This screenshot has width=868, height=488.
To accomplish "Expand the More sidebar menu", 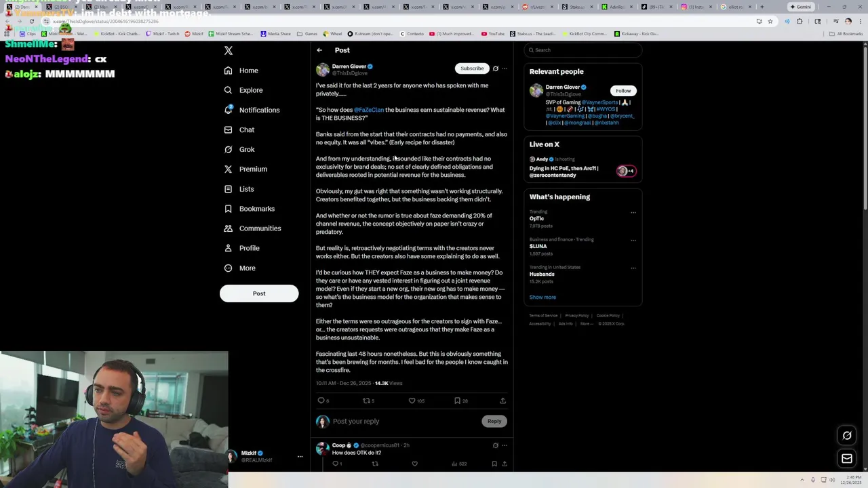I will pyautogui.click(x=240, y=268).
